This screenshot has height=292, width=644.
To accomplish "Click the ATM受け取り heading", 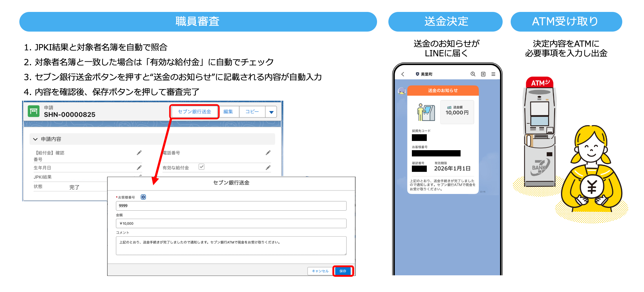I will pos(565,21).
